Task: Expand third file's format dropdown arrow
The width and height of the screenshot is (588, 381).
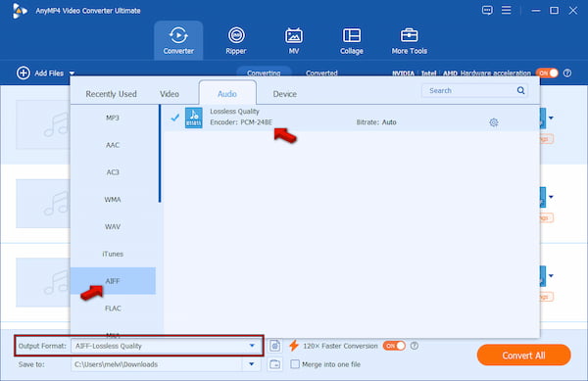Action: (x=551, y=276)
